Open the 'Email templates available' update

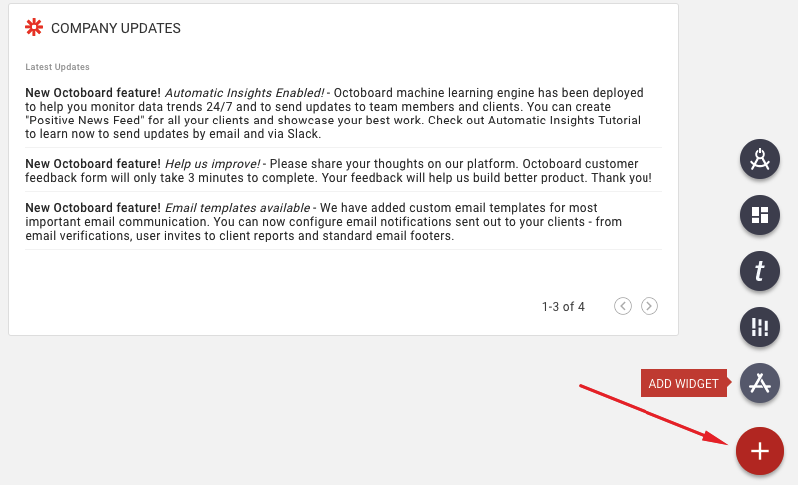238,208
